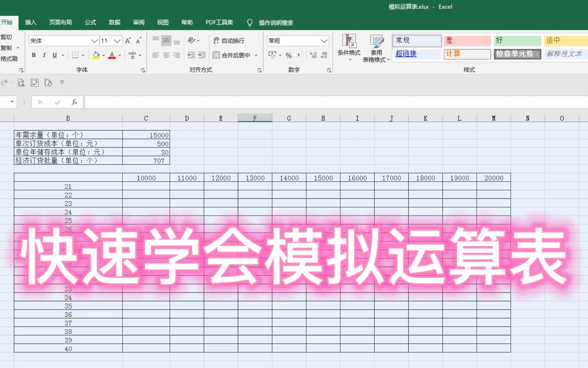Apply the 常规 cell style
The image size is (588, 368).
(417, 41)
